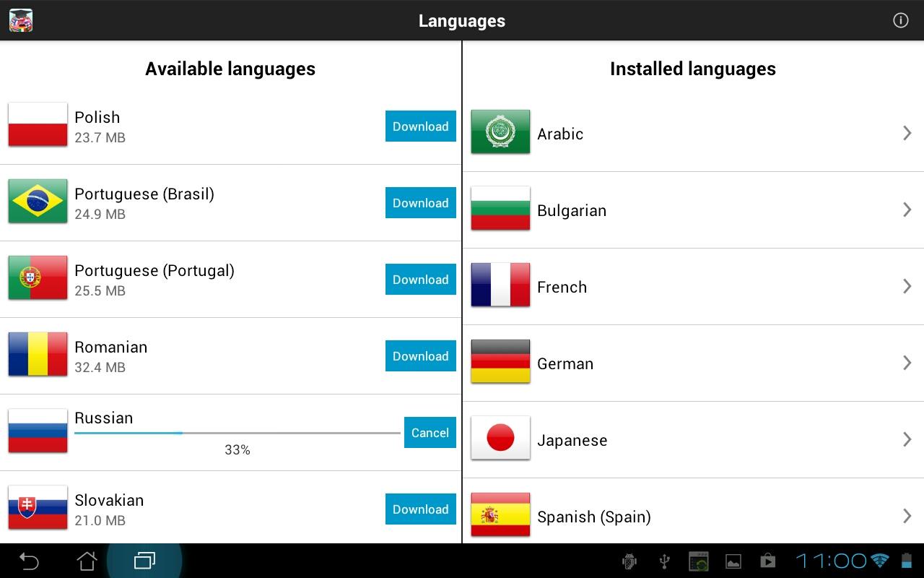The image size is (924, 578).
Task: Tap the battery status icon
Action: (x=906, y=561)
